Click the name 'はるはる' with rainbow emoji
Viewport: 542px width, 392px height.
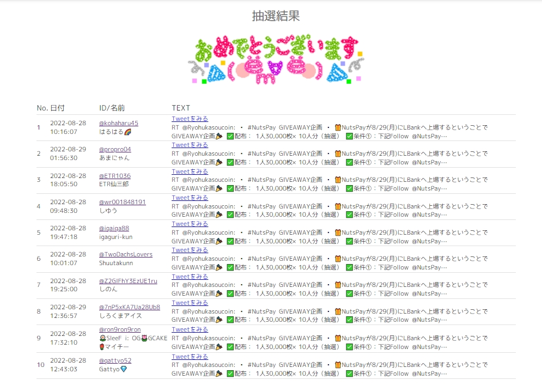[115, 132]
